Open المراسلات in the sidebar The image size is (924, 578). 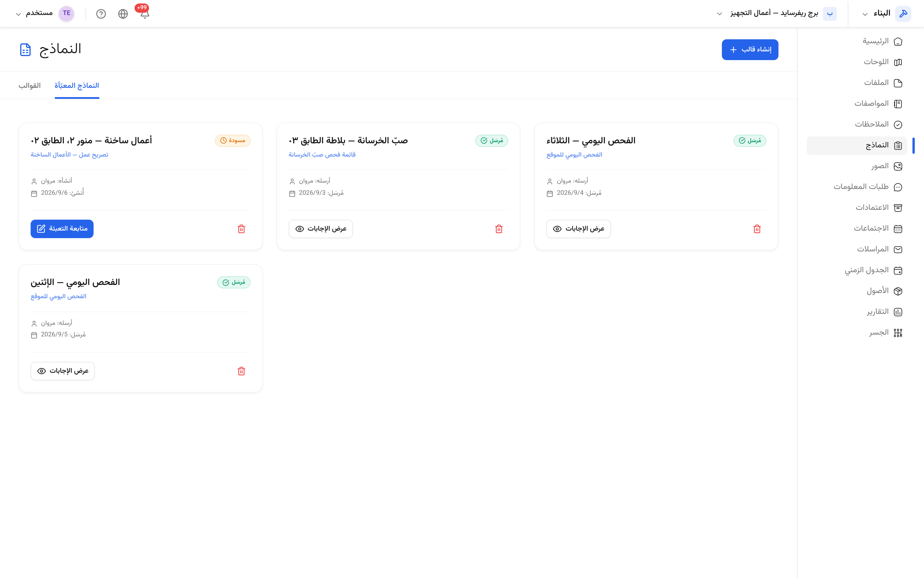pyautogui.click(x=857, y=249)
